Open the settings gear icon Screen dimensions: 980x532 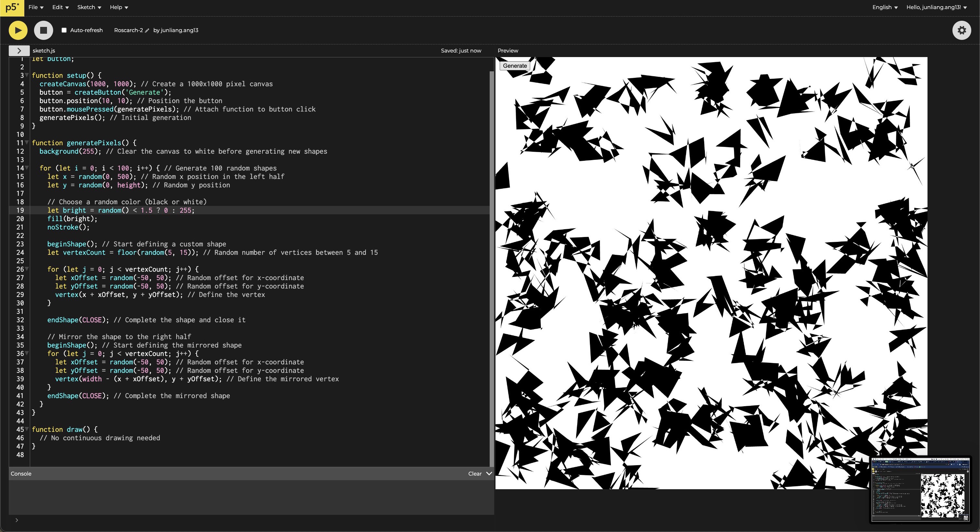pyautogui.click(x=961, y=30)
